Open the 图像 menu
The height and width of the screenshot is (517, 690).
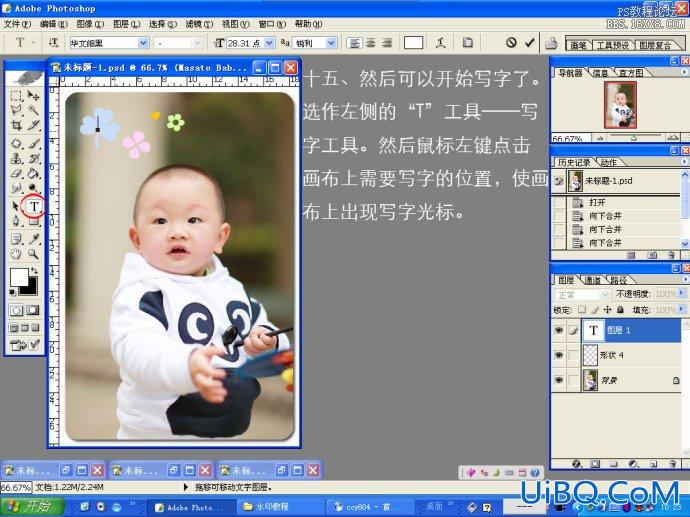[x=90, y=24]
